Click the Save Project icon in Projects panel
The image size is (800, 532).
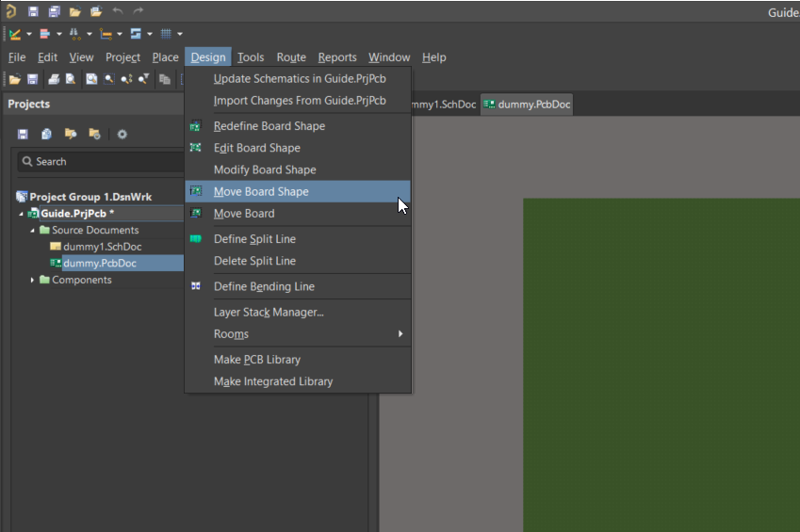(23, 135)
